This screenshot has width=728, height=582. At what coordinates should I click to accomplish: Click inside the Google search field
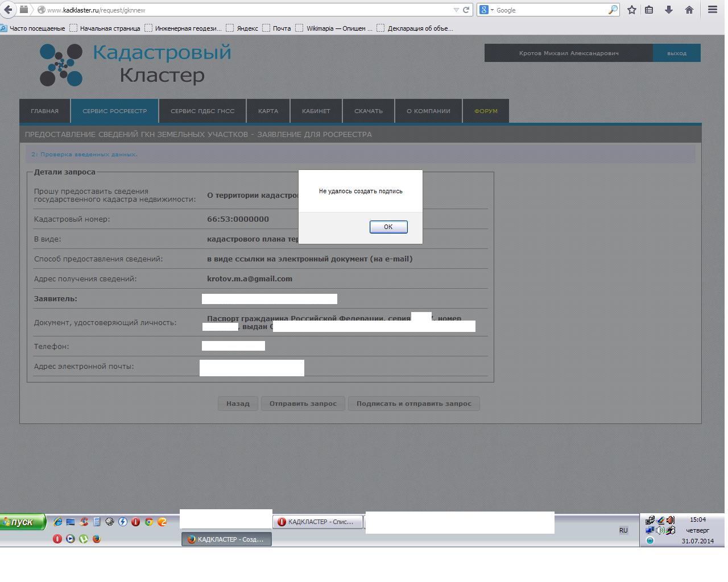coord(549,10)
